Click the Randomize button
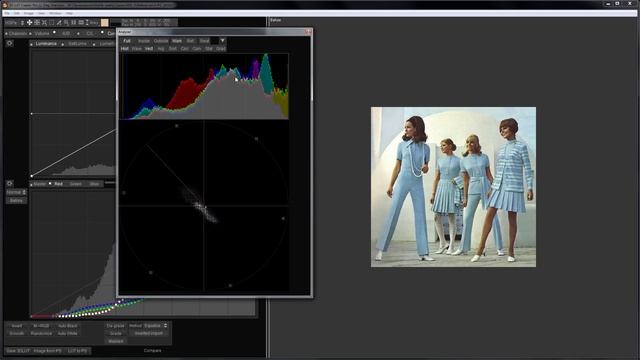The height and width of the screenshot is (360, 640). pyautogui.click(x=41, y=333)
